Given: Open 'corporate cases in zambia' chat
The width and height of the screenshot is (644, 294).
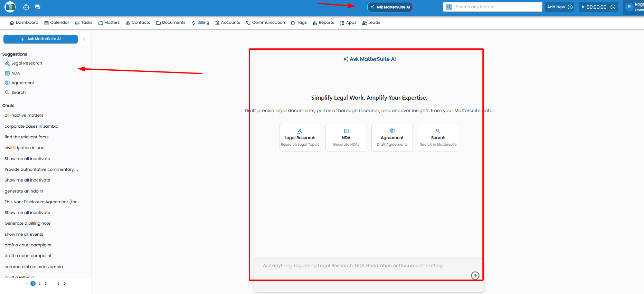Looking at the screenshot, I should pyautogui.click(x=31, y=126).
